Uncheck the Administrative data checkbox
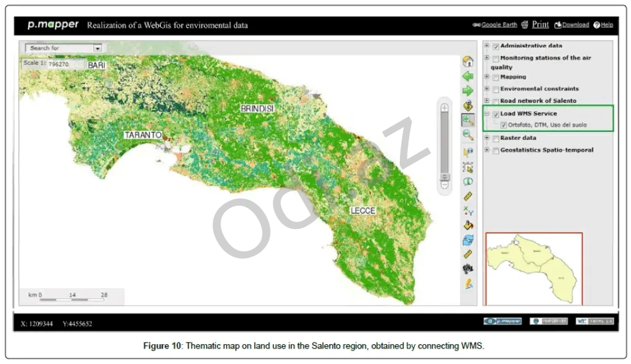Viewport: 631px width, 364px height. pos(495,46)
